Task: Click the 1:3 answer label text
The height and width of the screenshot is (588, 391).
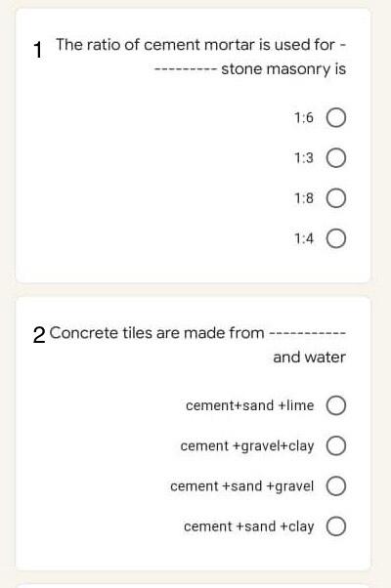Action: [304, 158]
